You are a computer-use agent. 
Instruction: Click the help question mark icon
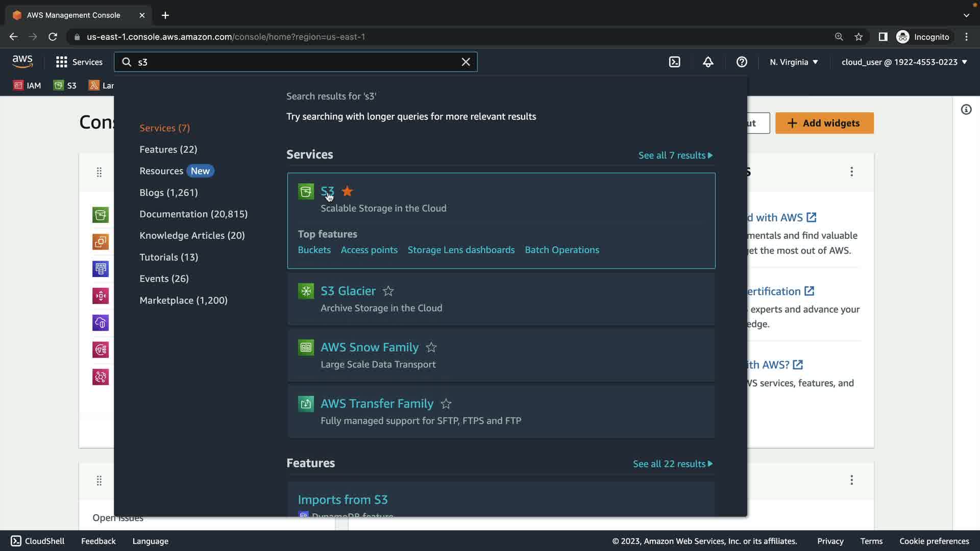(x=742, y=62)
